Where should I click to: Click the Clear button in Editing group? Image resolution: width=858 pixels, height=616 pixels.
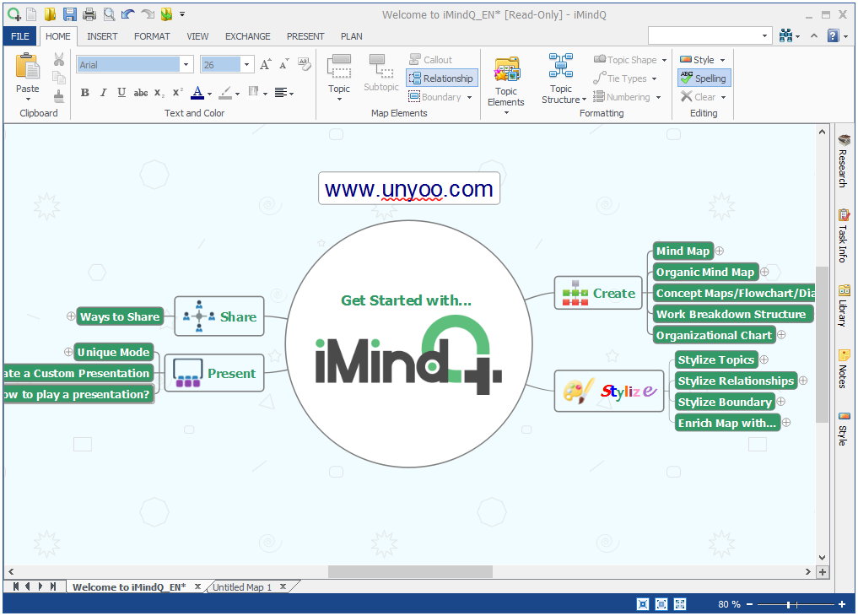[x=703, y=97]
